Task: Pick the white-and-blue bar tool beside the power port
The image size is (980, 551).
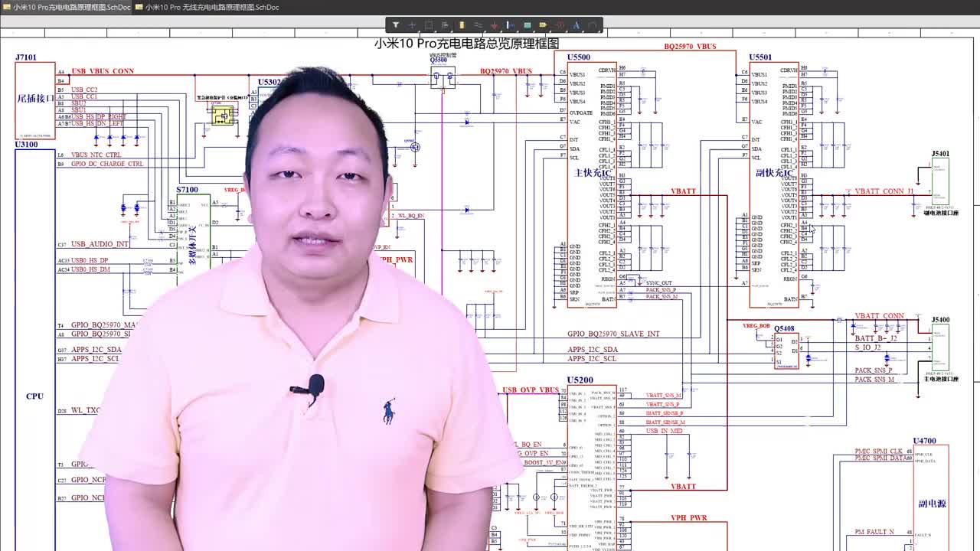Action: click(511, 25)
